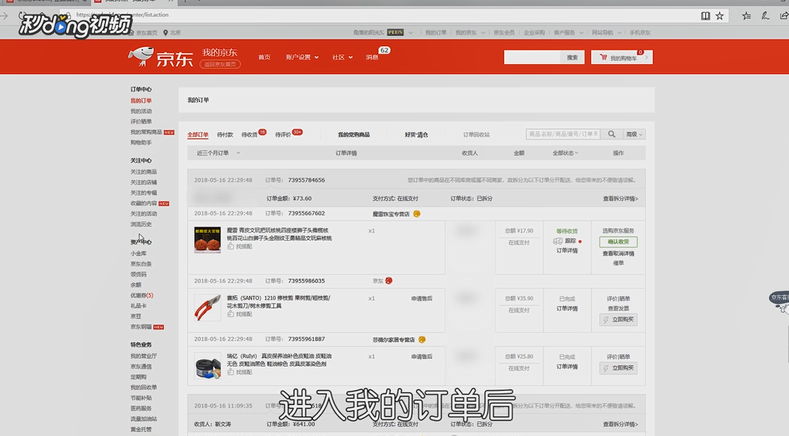Open 订单详情 for the walnut order
The height and width of the screenshot is (436, 789).
click(x=567, y=251)
